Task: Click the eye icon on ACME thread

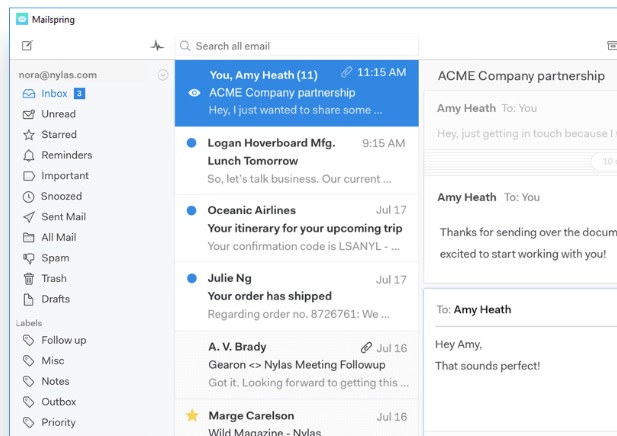Action: (194, 93)
